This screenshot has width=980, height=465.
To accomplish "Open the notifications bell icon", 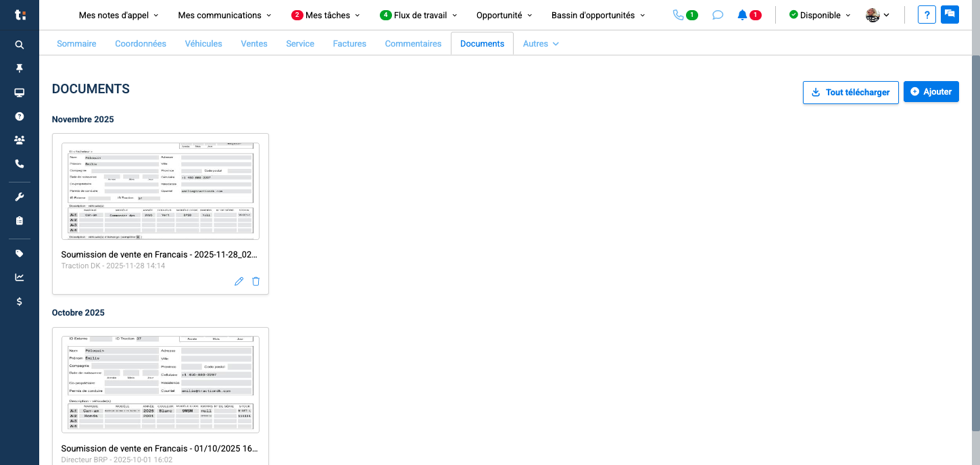I will [742, 15].
